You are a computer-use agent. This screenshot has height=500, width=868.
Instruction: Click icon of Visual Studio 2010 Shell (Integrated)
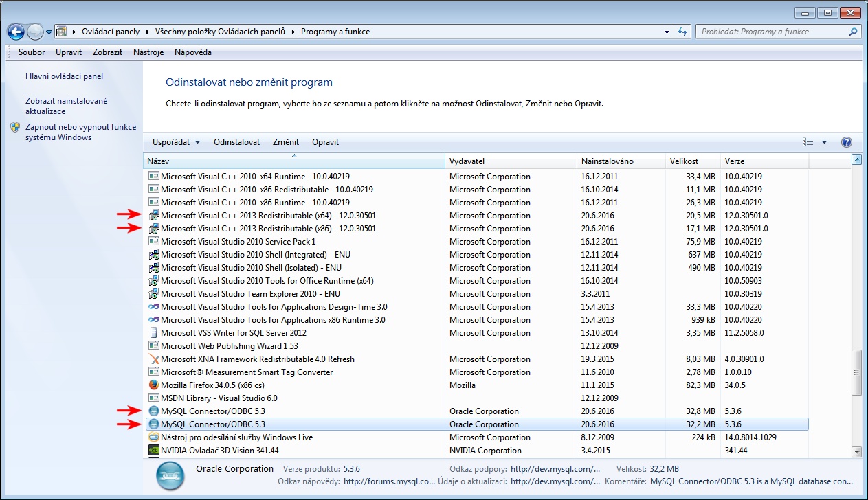pyautogui.click(x=154, y=255)
